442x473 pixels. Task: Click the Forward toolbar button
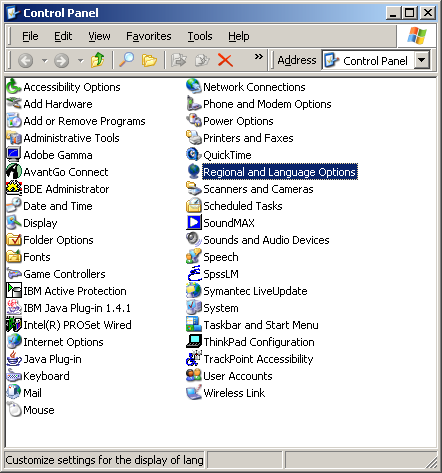point(62,60)
